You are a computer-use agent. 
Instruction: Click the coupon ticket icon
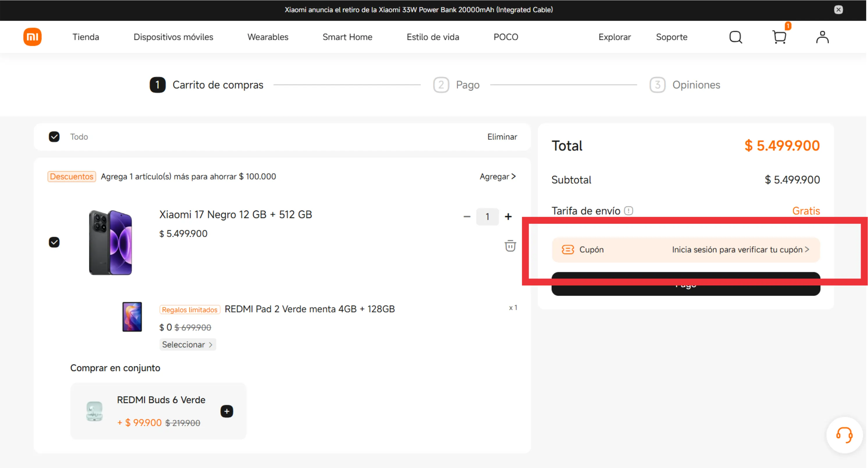pyautogui.click(x=568, y=249)
